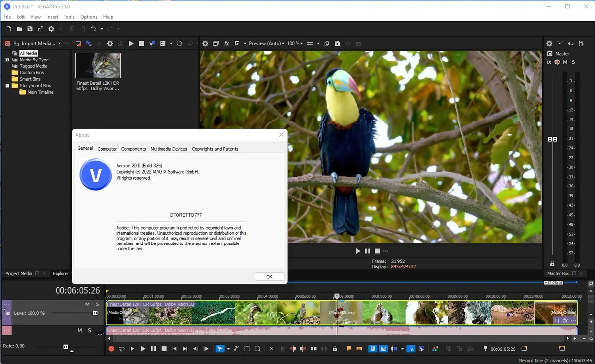The image size is (595, 364).
Task: Open Master Bus audio properties gear
Action: (x=549, y=44)
